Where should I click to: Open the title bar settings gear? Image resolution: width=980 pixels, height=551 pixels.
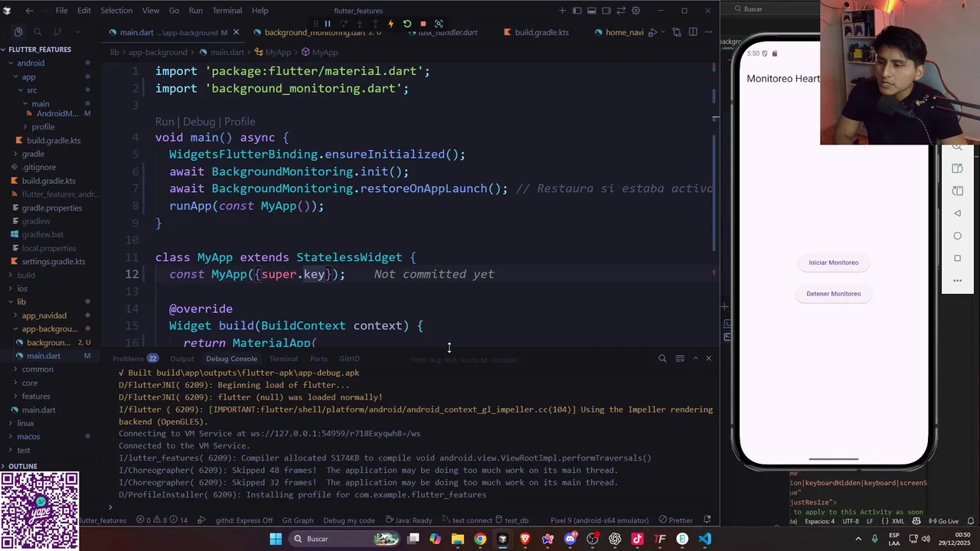click(x=635, y=11)
